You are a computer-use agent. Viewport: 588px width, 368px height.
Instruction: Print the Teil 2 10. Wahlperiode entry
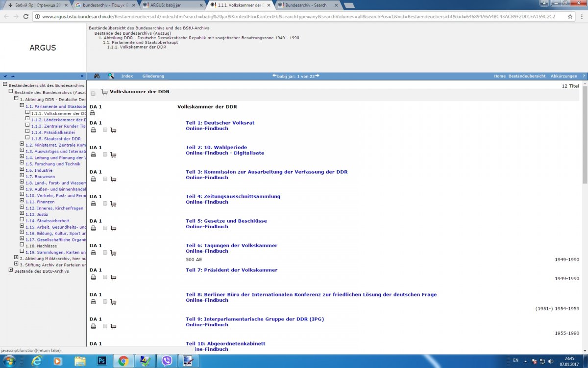click(93, 155)
